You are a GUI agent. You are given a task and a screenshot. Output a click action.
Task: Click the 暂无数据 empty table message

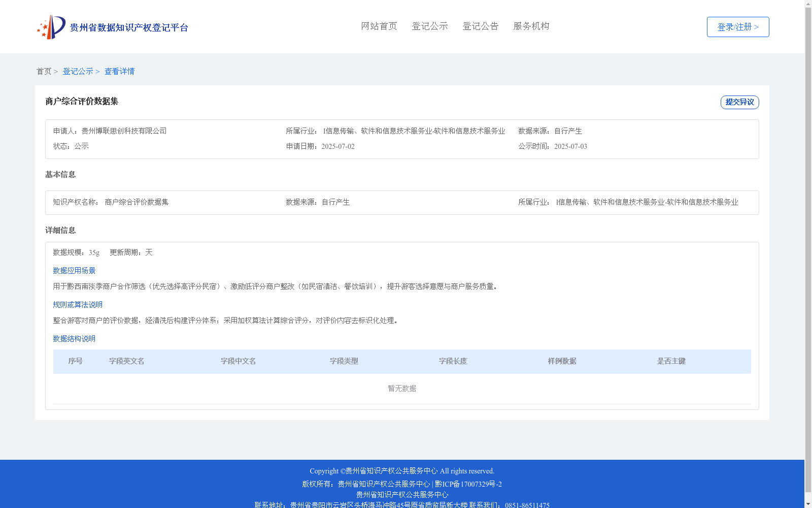[402, 389]
